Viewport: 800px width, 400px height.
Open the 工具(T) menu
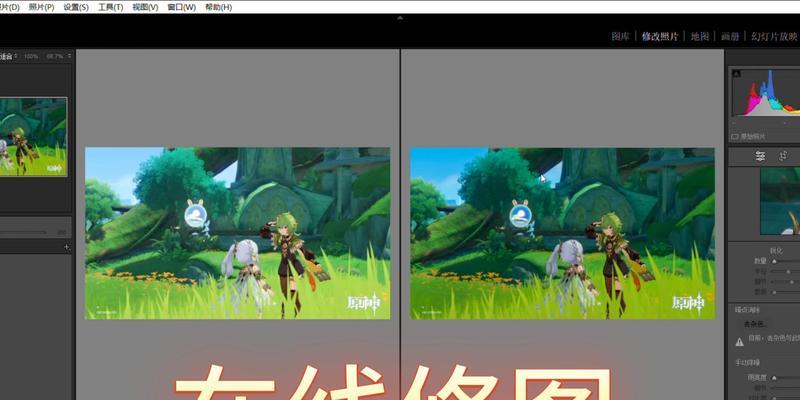[110, 7]
